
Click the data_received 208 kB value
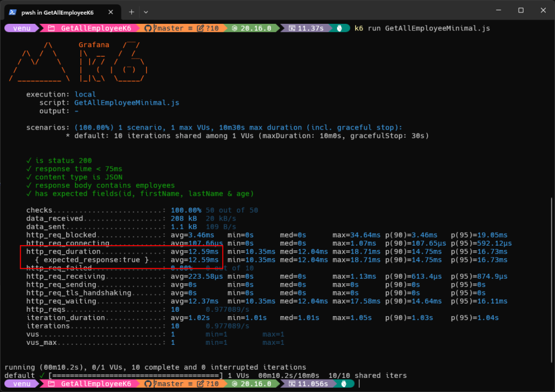click(184, 219)
